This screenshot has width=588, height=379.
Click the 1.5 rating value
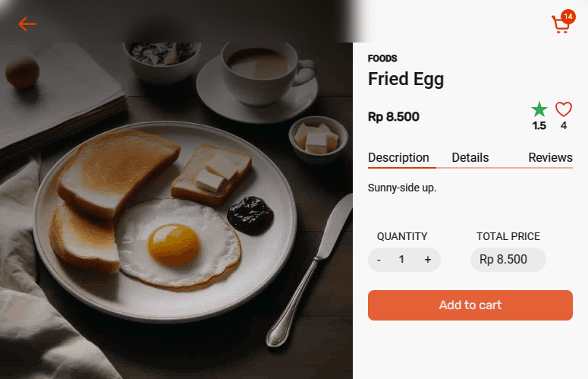click(539, 126)
